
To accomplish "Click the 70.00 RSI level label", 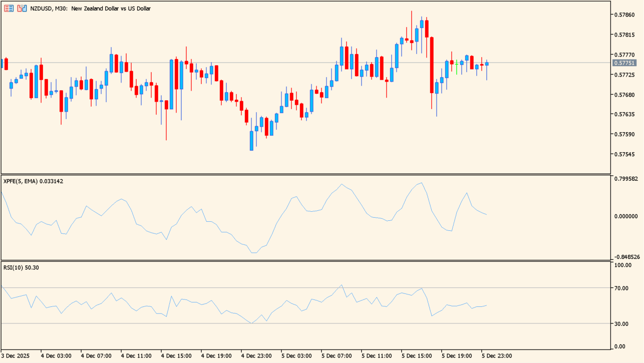I will (x=621, y=288).
